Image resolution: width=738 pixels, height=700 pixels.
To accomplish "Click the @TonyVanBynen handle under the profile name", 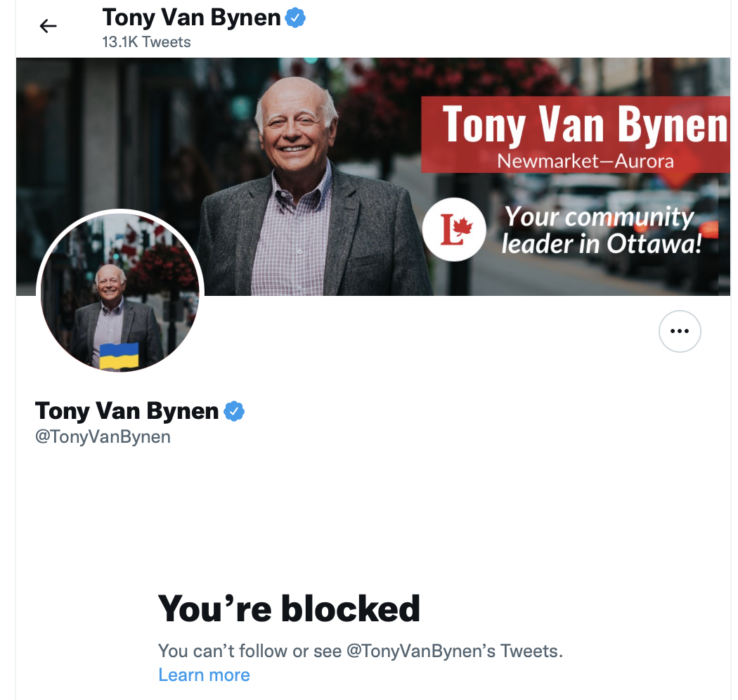I will [103, 436].
